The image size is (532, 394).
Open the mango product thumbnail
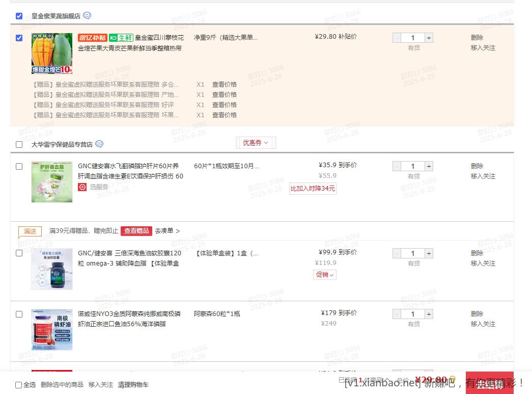click(x=52, y=54)
